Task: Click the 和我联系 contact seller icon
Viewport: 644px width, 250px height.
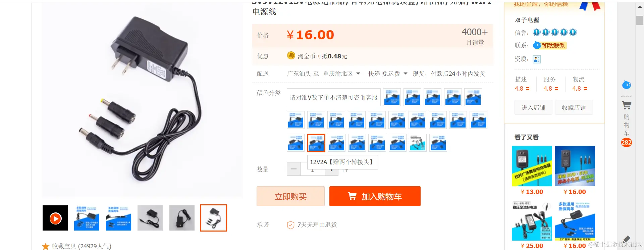Action: pyautogui.click(x=549, y=45)
